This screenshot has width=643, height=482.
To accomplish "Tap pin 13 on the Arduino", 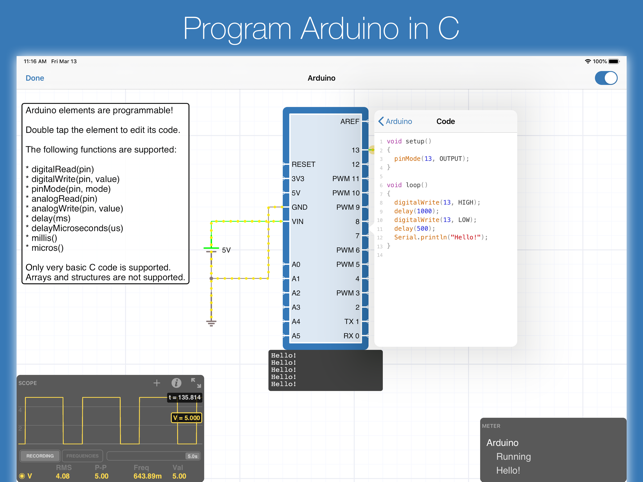I will (356, 150).
